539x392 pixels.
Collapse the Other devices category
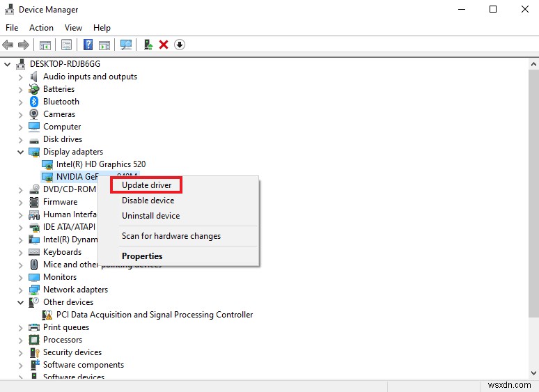click(21, 302)
